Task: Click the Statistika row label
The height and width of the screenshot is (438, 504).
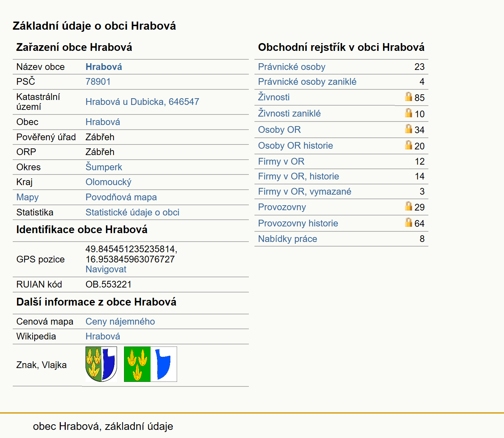Action: (x=35, y=212)
